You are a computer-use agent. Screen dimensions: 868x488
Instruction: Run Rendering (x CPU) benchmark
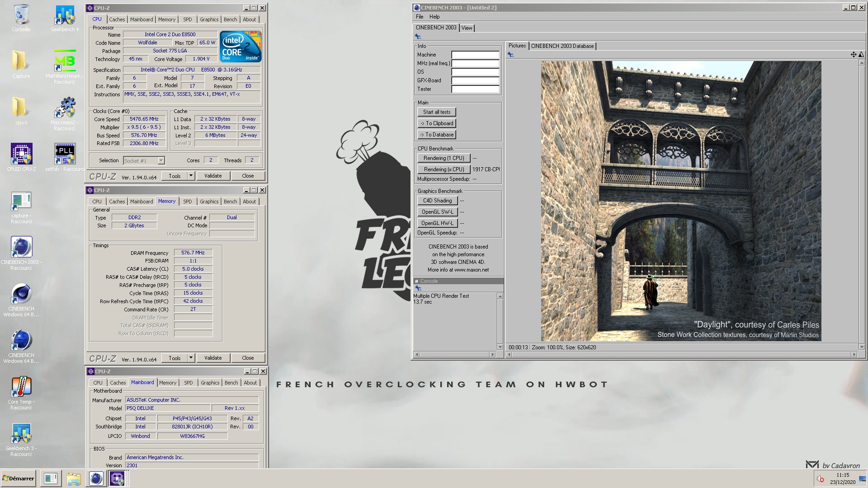443,169
